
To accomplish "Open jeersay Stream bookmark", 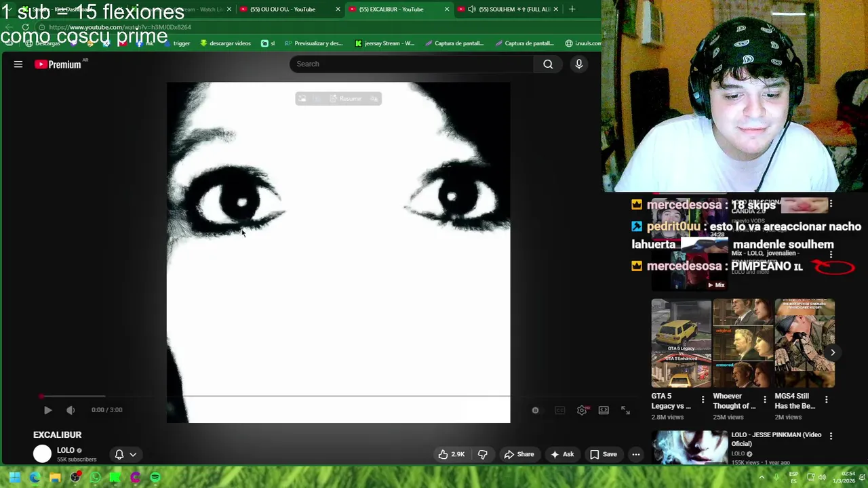I will pyautogui.click(x=384, y=43).
